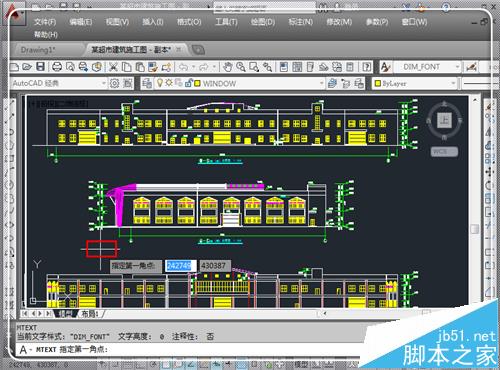
Task: Open the DesignCenter icon
Action: pyautogui.click(x=297, y=67)
